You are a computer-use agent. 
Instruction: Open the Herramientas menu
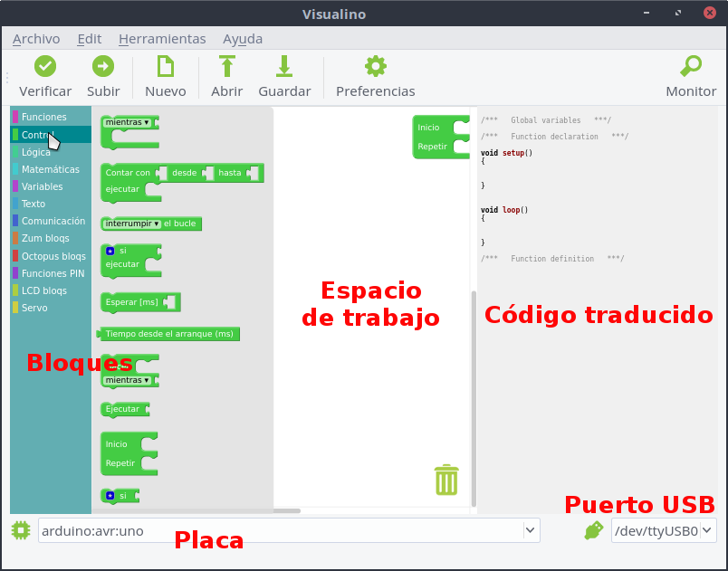(x=162, y=39)
